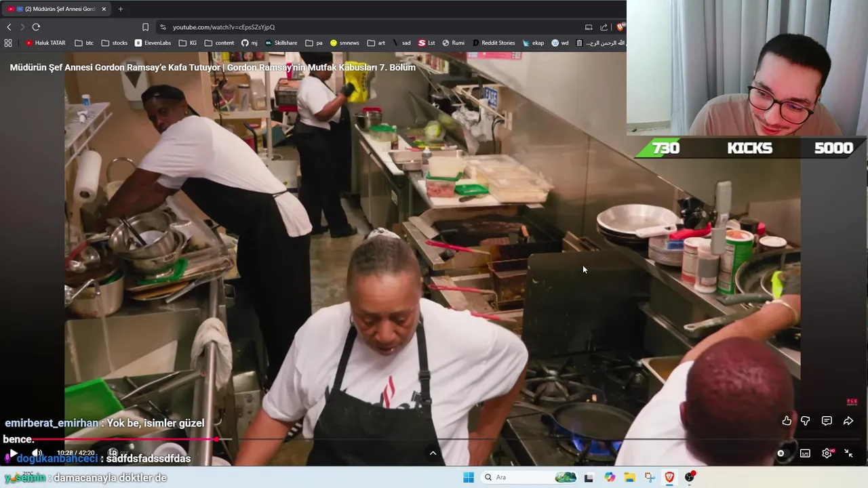Play the YouTube video

(x=13, y=453)
